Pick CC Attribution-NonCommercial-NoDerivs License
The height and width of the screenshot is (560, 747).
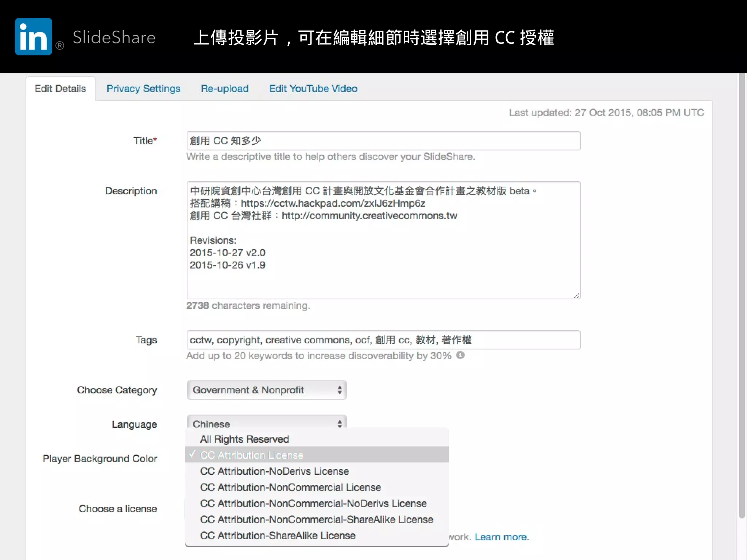pyautogui.click(x=317, y=503)
